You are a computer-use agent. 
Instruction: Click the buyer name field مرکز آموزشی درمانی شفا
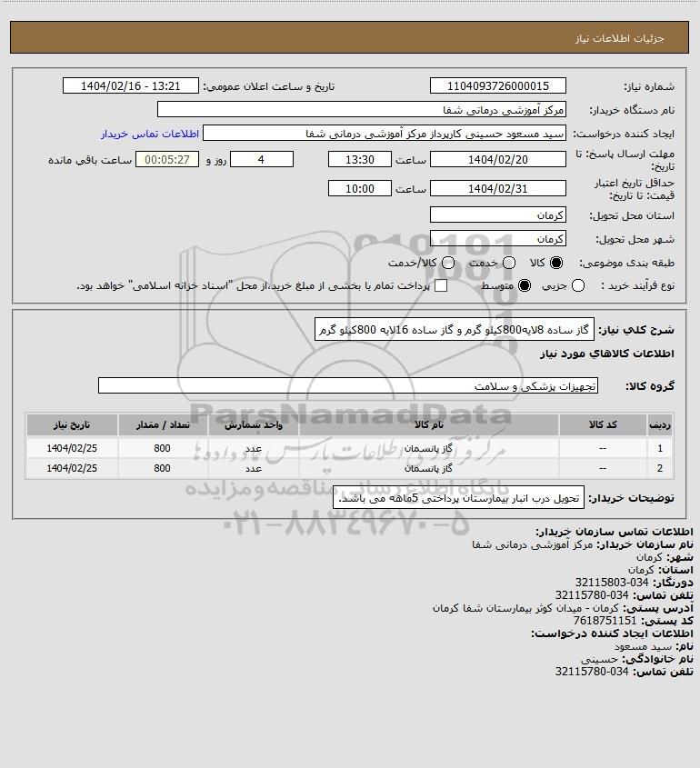click(362, 110)
